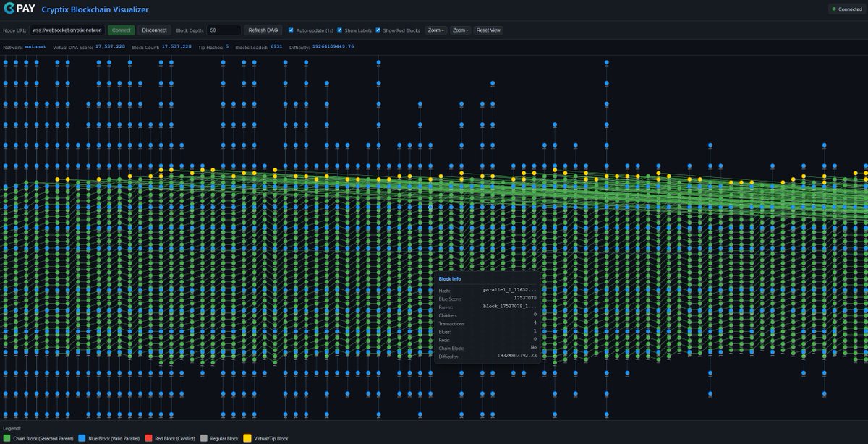This screenshot has width=868, height=444.
Task: Click the blue Blue Block legend swatch
Action: pos(81,438)
